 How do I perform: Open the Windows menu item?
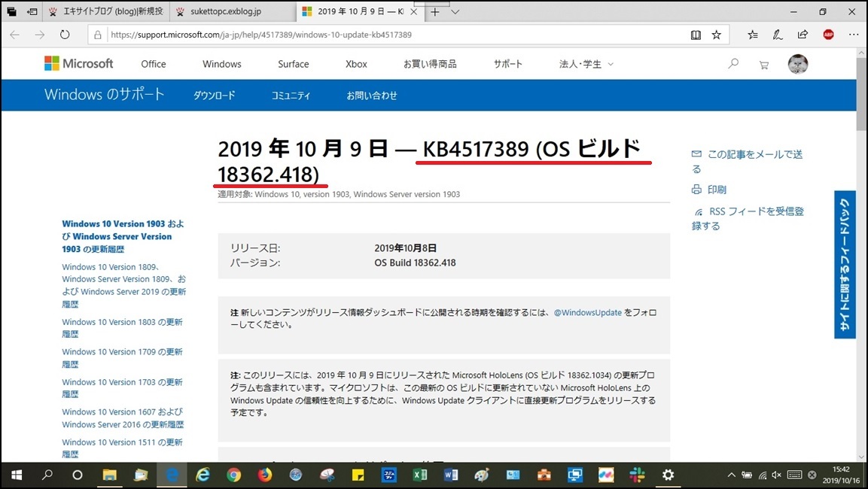point(222,64)
